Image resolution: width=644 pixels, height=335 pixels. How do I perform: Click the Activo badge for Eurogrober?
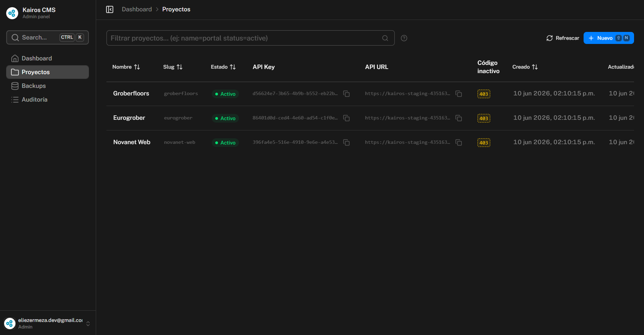pos(225,118)
